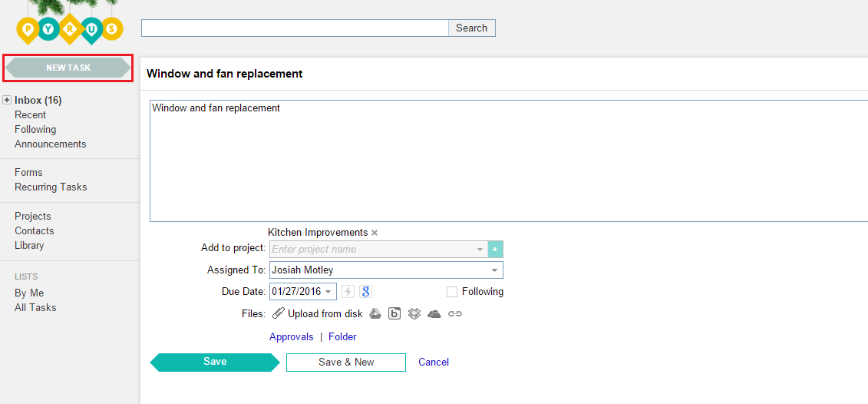Click the NEW TASK button
The height and width of the screenshot is (404, 868).
(x=68, y=68)
